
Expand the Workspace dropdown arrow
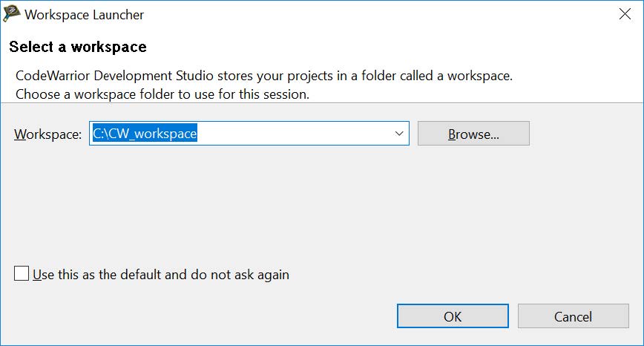click(399, 134)
